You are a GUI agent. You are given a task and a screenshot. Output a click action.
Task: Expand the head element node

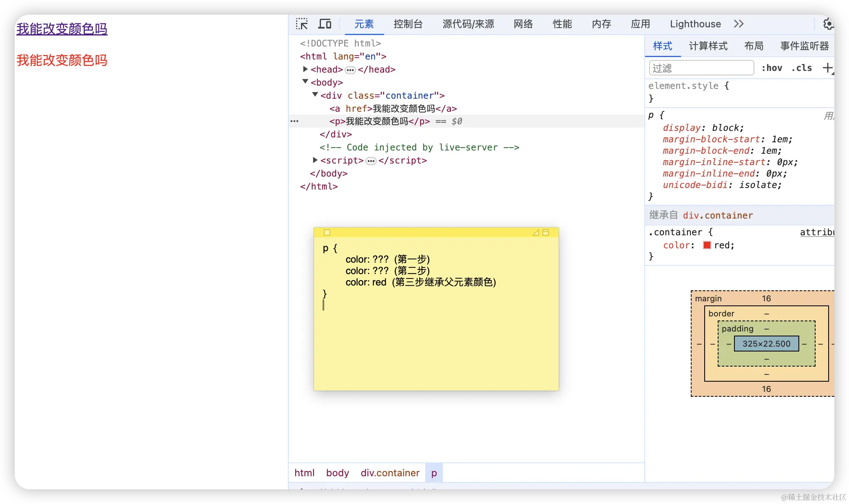(x=305, y=69)
